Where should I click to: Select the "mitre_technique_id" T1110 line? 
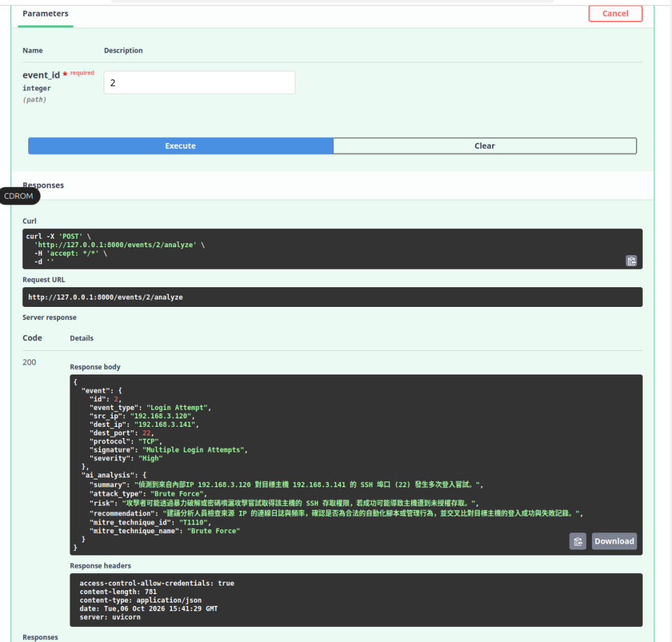click(x=150, y=523)
